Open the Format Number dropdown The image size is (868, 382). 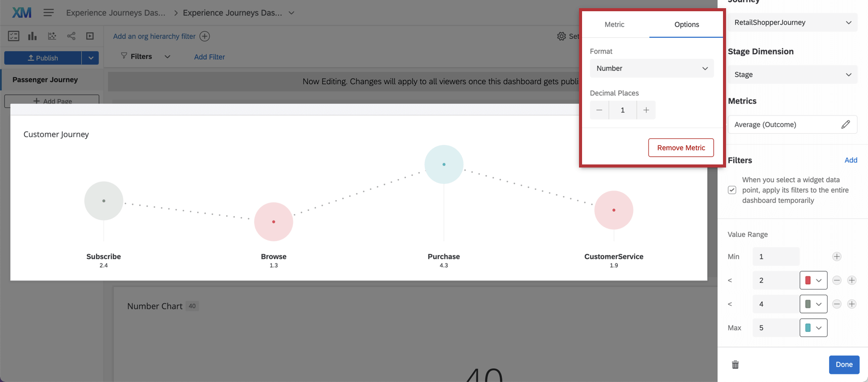[x=652, y=68]
